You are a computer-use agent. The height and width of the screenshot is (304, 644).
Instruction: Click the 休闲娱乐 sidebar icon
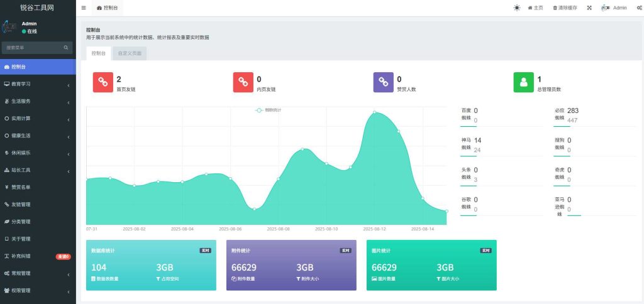6,153
